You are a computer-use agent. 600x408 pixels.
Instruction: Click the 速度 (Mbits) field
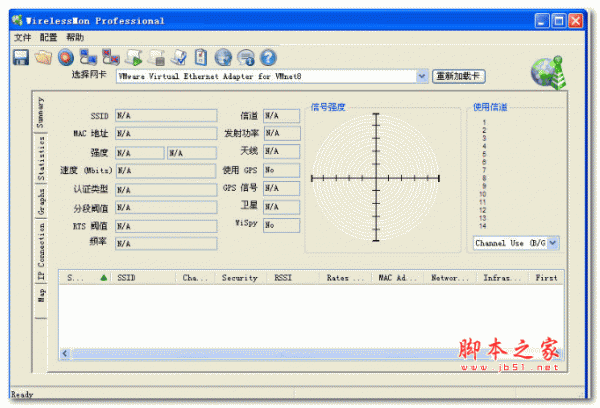[x=166, y=171]
